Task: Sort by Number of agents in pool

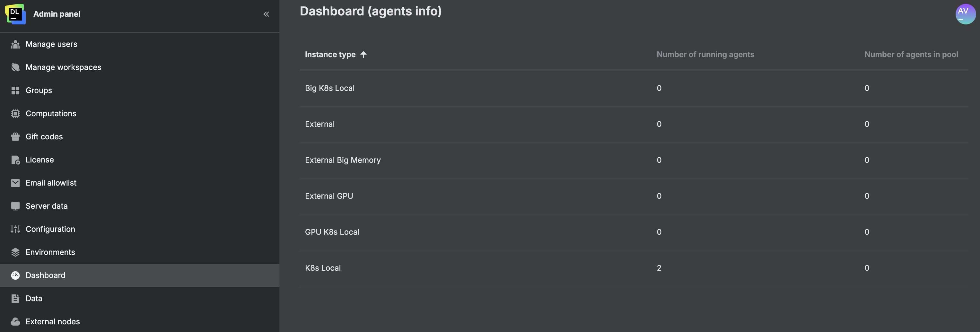Action: [x=911, y=54]
